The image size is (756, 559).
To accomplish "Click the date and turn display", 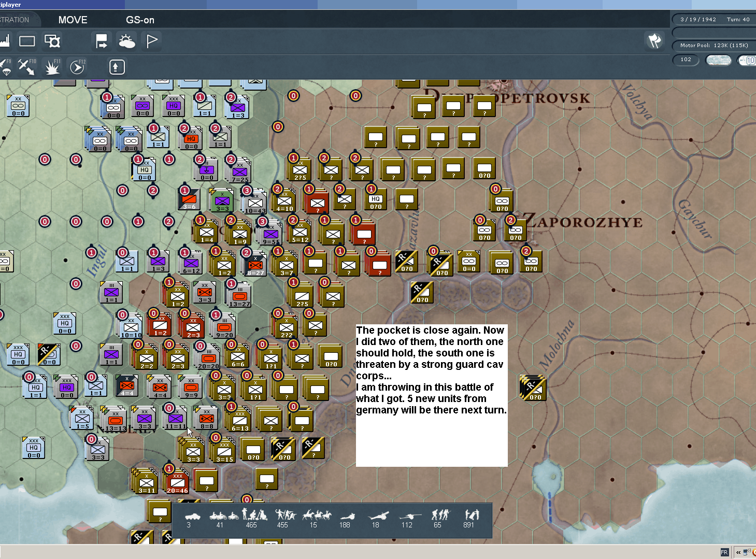I will pos(715,20).
